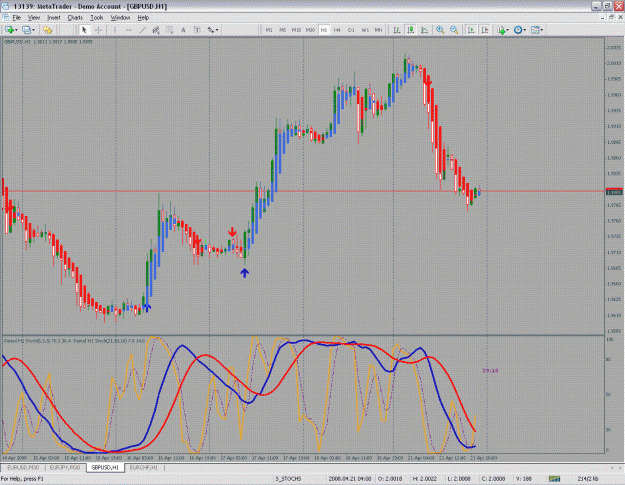Screen dimensions: 625x485
Task: Click the New Chart toolbar icon
Action: (x=9, y=30)
